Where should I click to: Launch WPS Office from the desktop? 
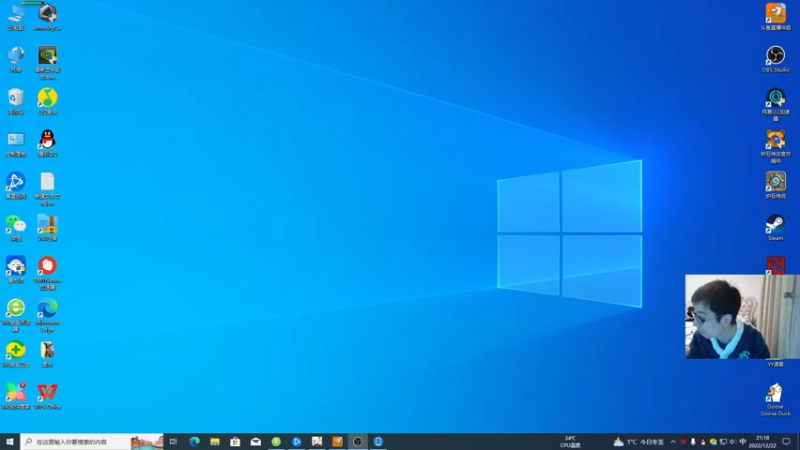pyautogui.click(x=47, y=396)
